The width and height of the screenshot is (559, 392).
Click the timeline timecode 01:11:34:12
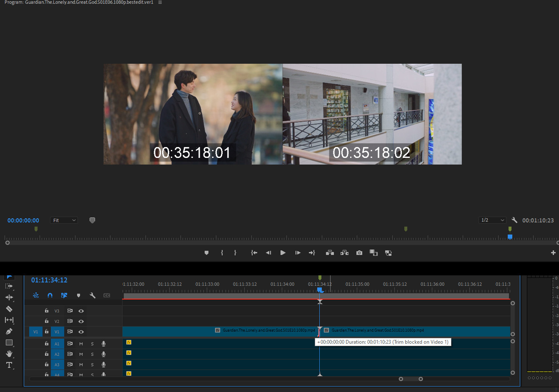49,280
